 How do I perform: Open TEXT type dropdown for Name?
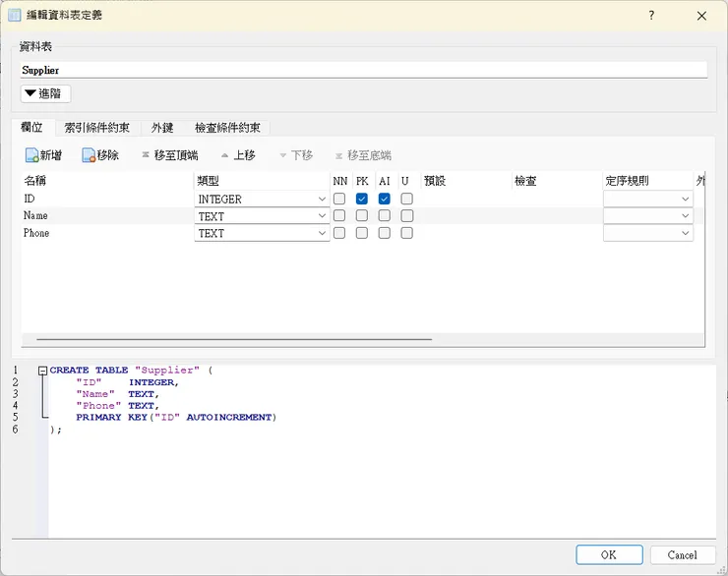(x=262, y=216)
